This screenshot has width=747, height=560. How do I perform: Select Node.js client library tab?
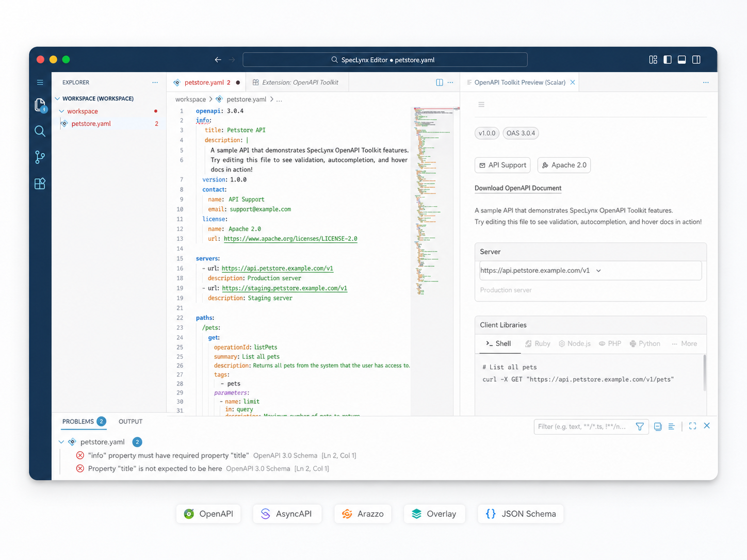click(x=575, y=344)
